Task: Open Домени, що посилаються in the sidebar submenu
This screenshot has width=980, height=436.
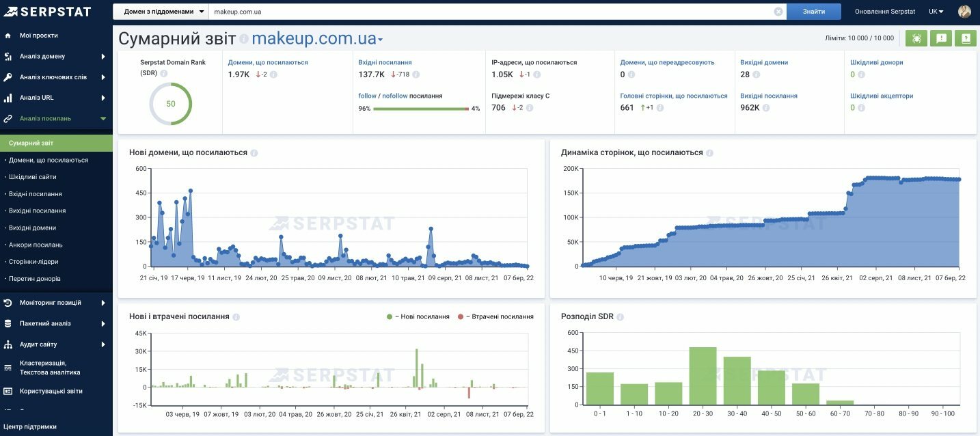Action: click(49, 160)
